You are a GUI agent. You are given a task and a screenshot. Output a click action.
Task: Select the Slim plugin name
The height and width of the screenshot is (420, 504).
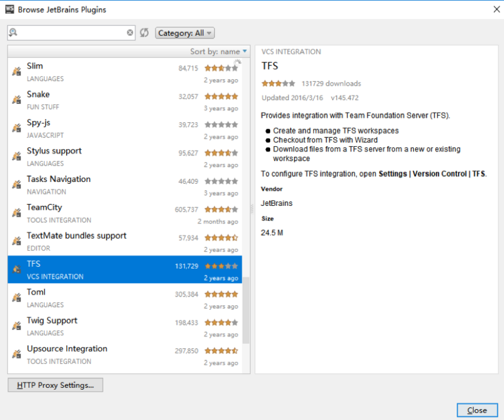tap(35, 66)
